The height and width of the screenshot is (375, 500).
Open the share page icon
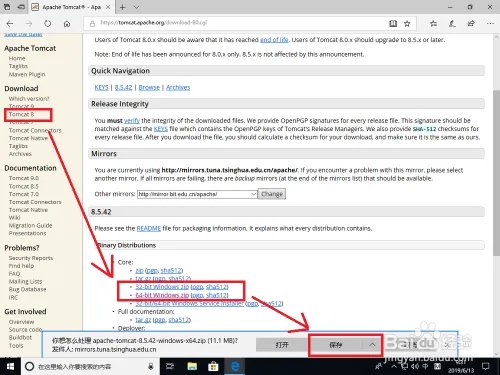click(x=471, y=23)
